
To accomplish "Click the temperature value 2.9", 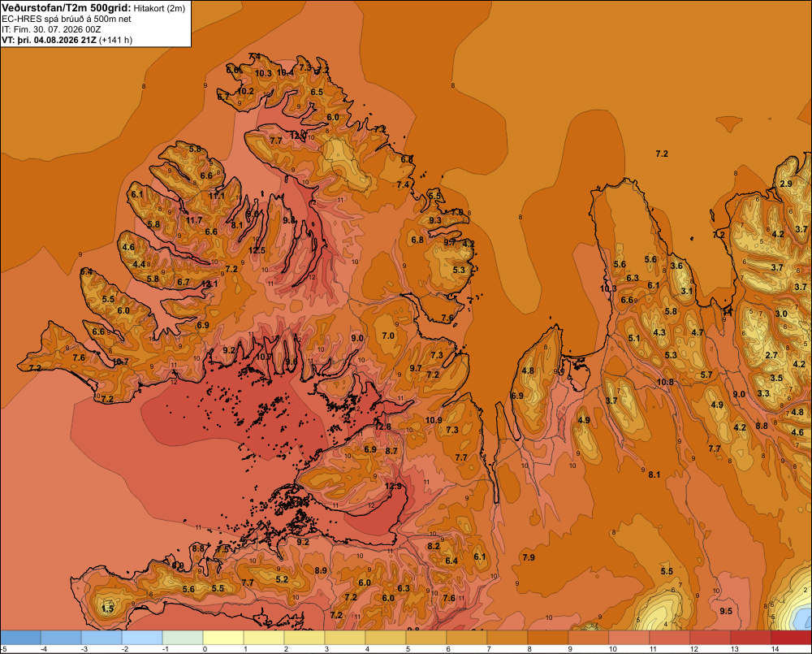I will point(786,184).
